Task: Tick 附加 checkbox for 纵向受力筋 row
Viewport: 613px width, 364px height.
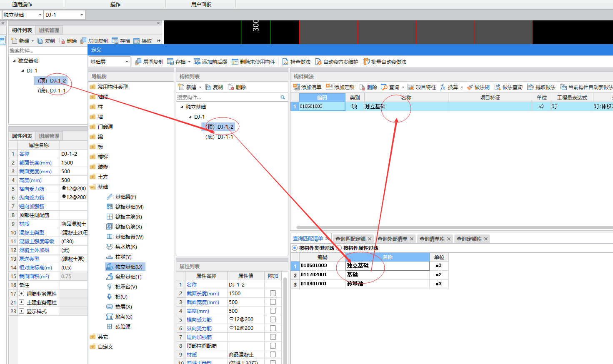Action: tap(273, 328)
